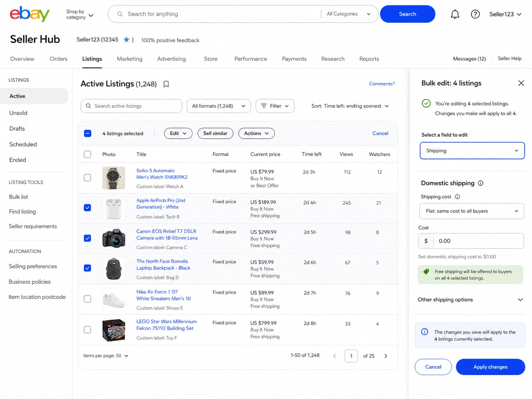The width and height of the screenshot is (532, 399).
Task: Open the Shop by category dropdown
Action: [x=80, y=14]
